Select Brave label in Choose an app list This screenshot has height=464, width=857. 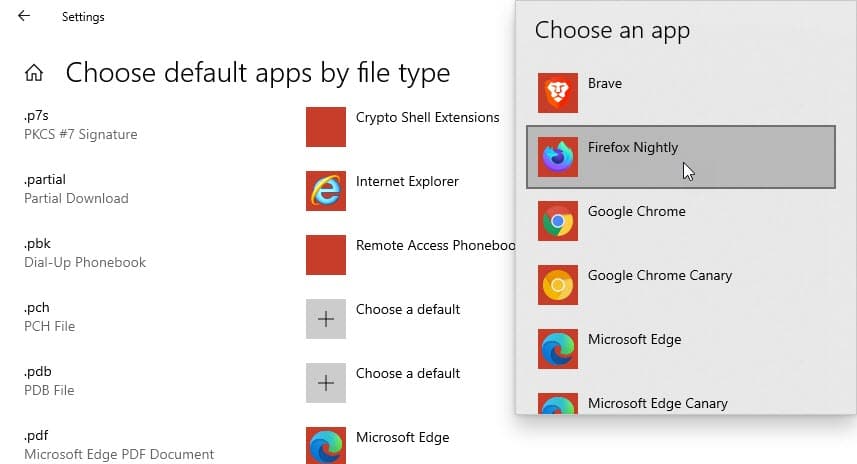pyautogui.click(x=605, y=84)
